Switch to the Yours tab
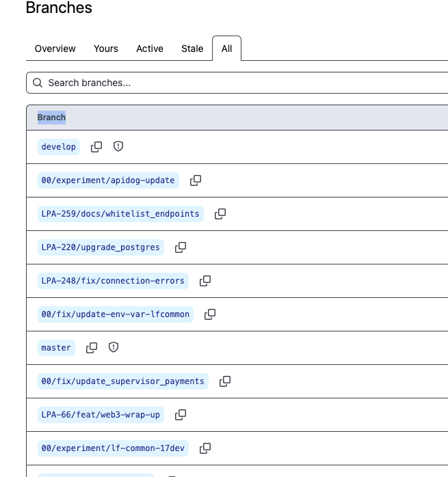Image resolution: width=448 pixels, height=477 pixels. 106,49
